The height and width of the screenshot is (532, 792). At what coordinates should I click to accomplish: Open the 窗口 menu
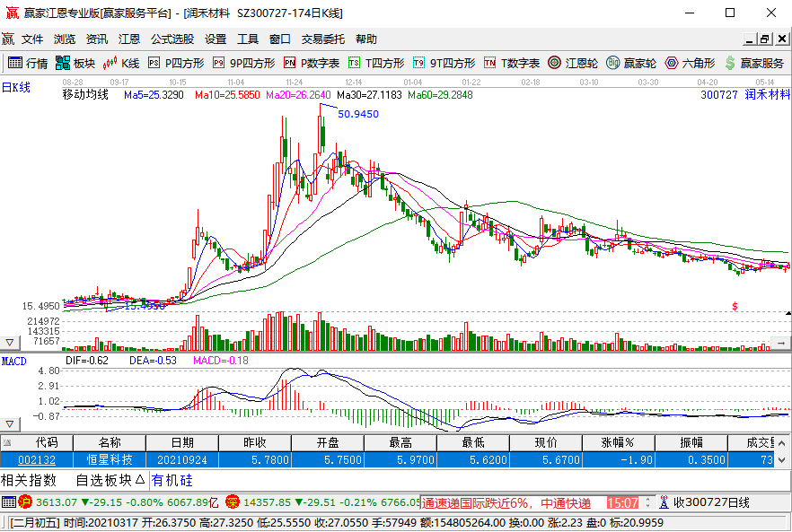pyautogui.click(x=280, y=39)
